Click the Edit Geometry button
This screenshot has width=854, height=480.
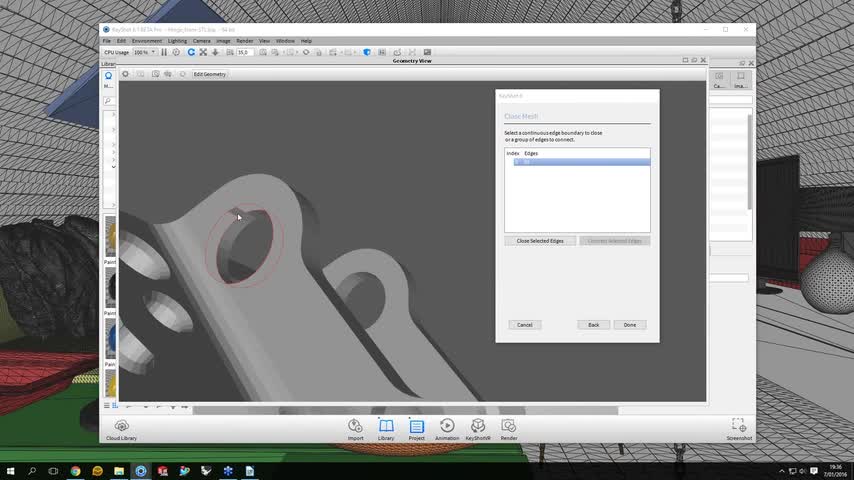[x=210, y=74]
